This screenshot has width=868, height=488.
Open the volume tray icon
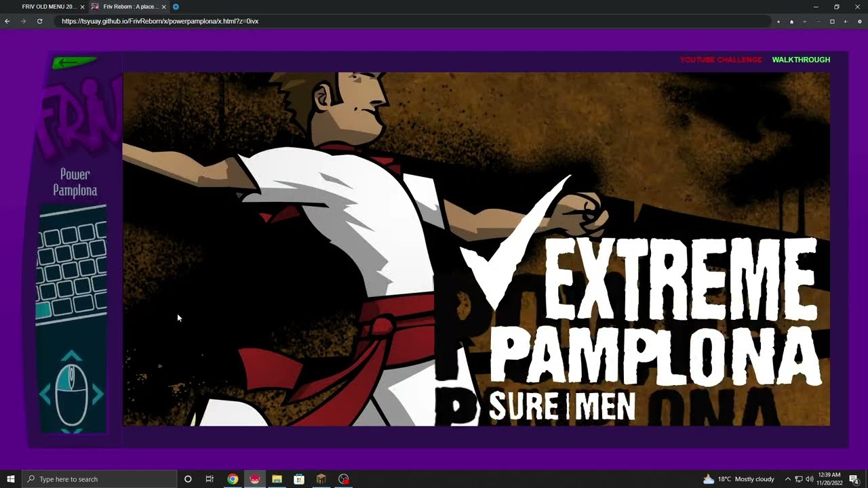810,479
